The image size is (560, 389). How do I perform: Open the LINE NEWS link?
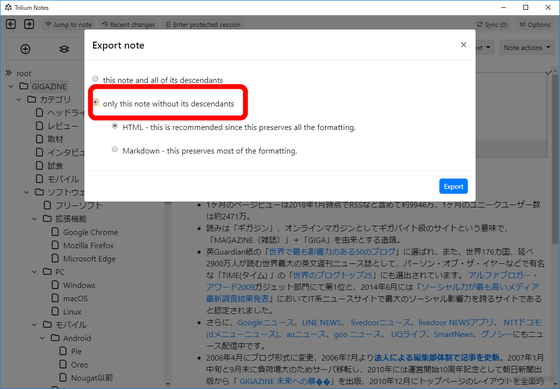321,323
